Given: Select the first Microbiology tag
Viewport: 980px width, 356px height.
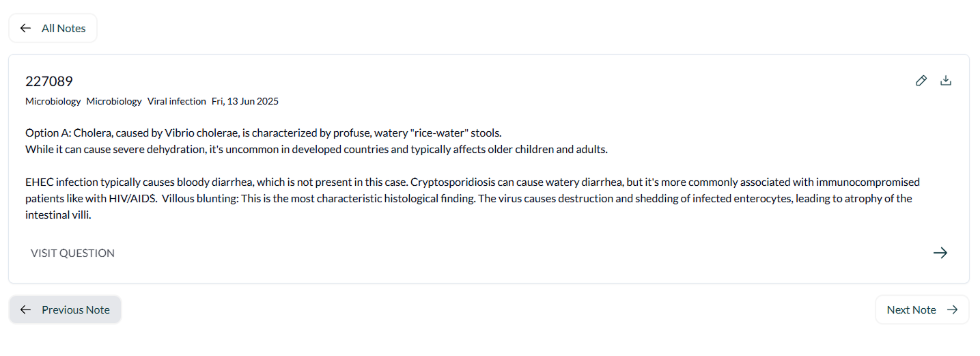Looking at the screenshot, I should [x=53, y=101].
